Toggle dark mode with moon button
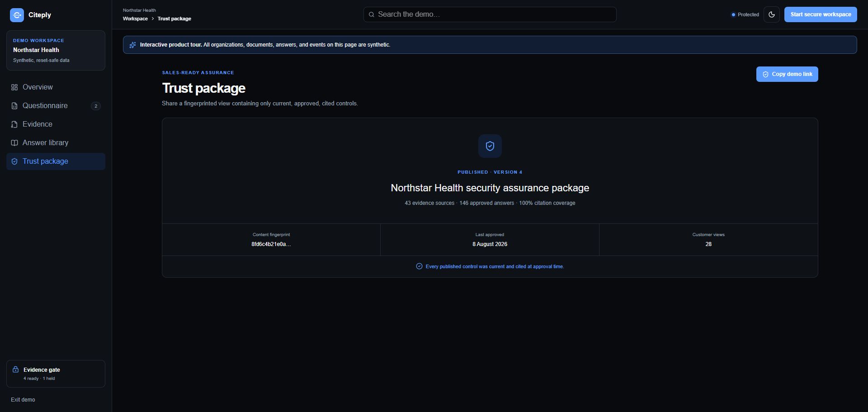The image size is (868, 412). [772, 14]
